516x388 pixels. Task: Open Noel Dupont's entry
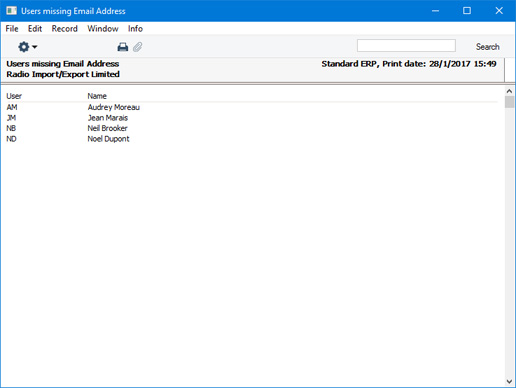pos(108,139)
